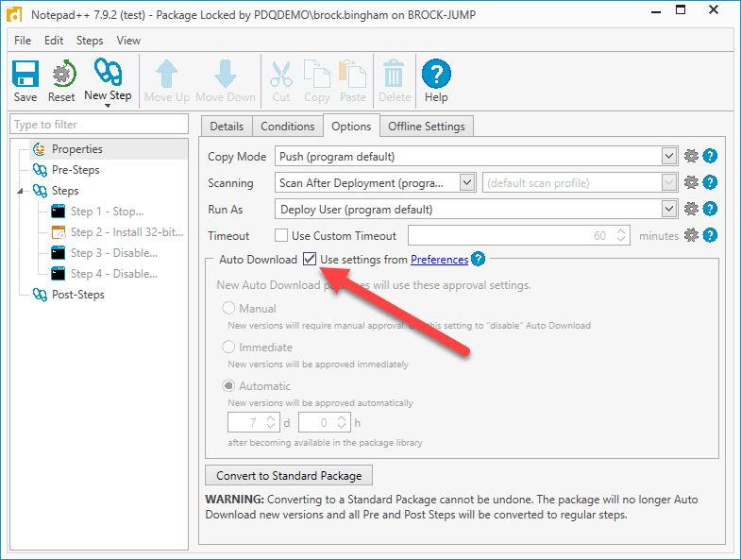Screen dimensions: 741x560
Task: Click the help icon in Scanning row
Action: [710, 182]
